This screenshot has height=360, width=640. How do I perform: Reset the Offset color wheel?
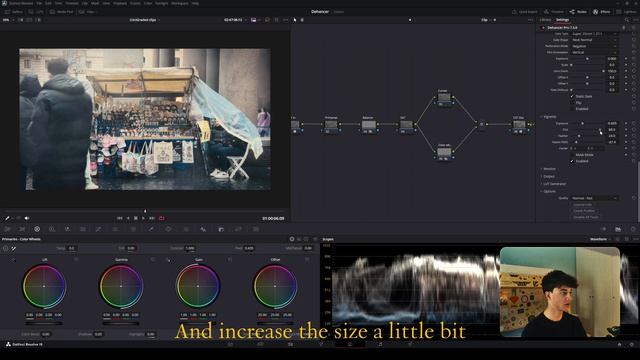[307, 260]
